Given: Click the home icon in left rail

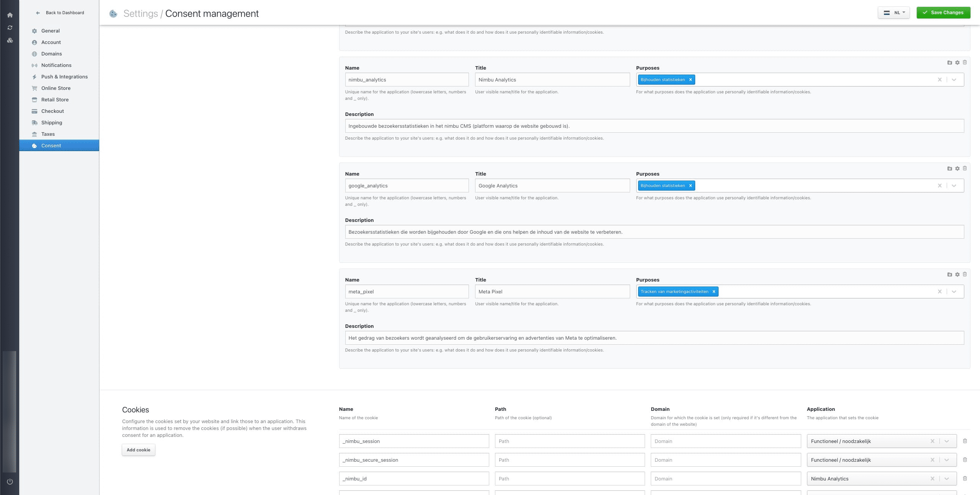Looking at the screenshot, I should pos(10,15).
